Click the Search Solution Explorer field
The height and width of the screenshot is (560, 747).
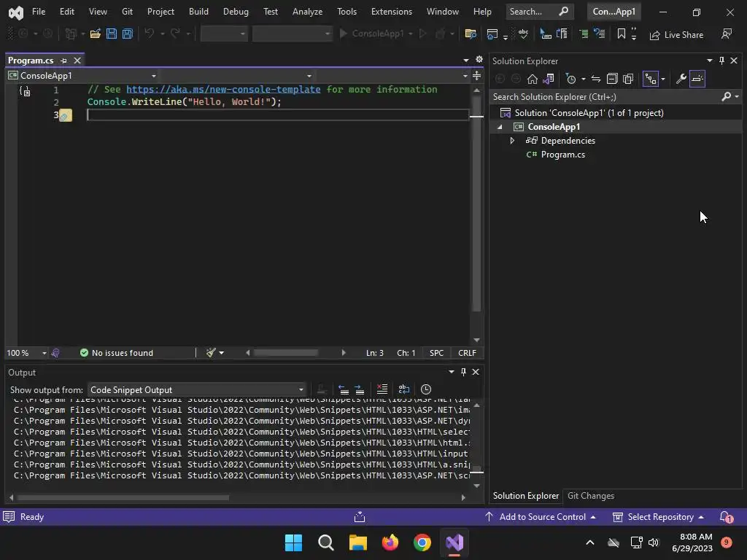pos(606,97)
